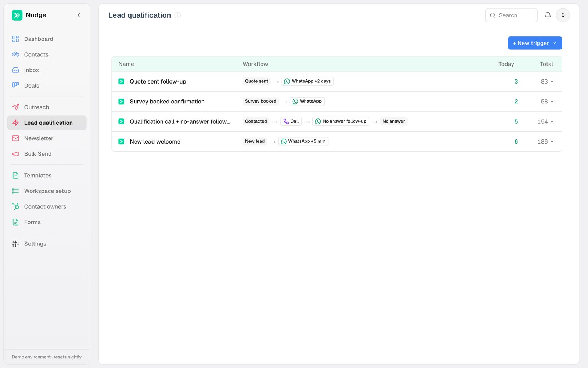Viewport: 588px width, 368px height.
Task: Click the Quote sent workflow tag
Action: click(257, 81)
